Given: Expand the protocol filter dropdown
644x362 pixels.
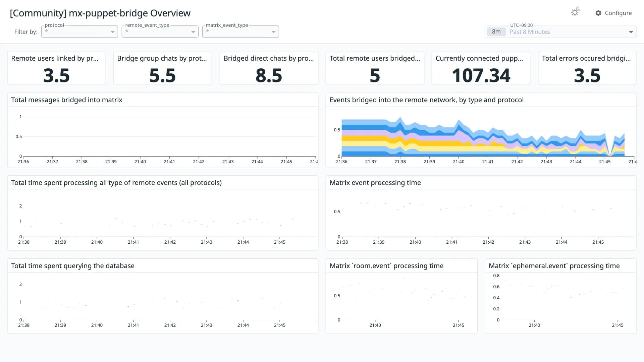Looking at the screenshot, I should (x=79, y=32).
